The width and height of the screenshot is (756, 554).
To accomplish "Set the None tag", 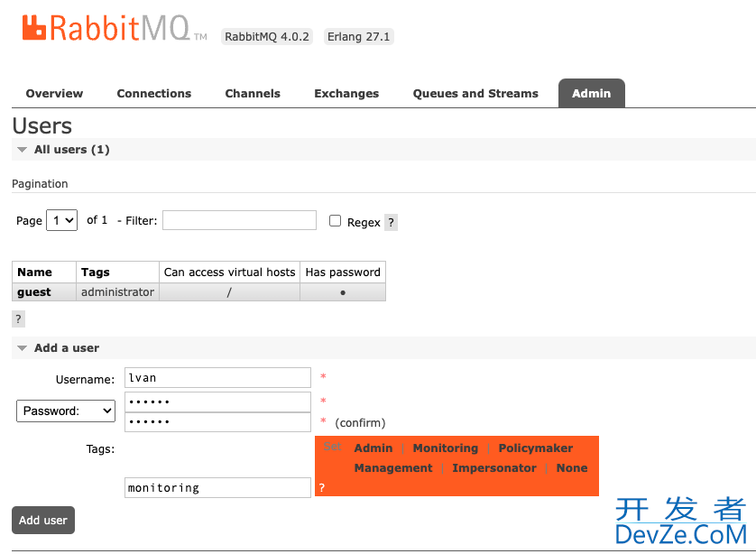I will (572, 467).
